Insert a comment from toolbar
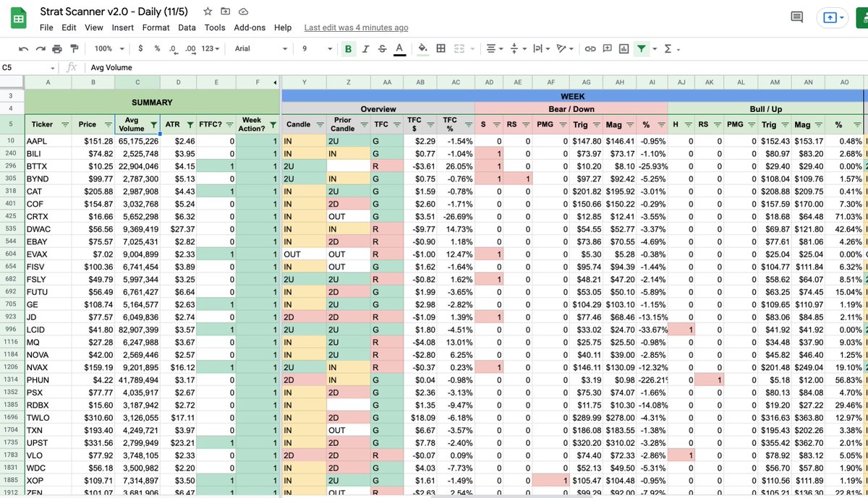Image resolution: width=868 pixels, height=498 pixels. click(607, 48)
